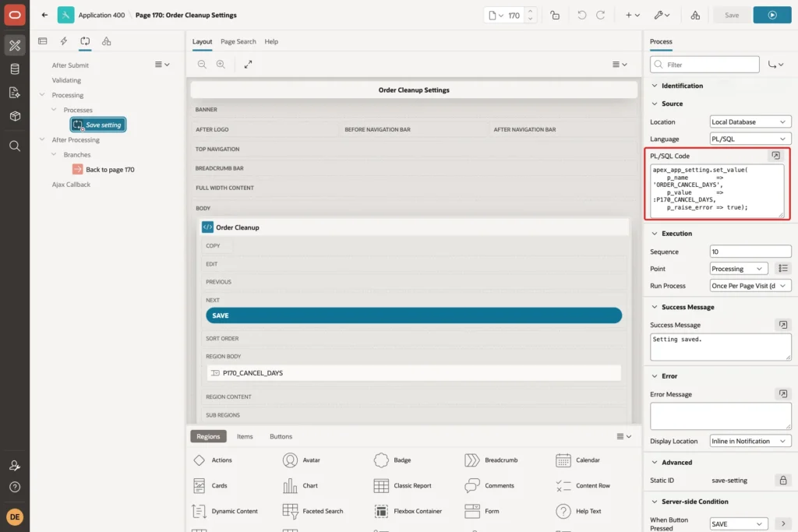
Task: Click the Undo icon
Action: coord(581,16)
